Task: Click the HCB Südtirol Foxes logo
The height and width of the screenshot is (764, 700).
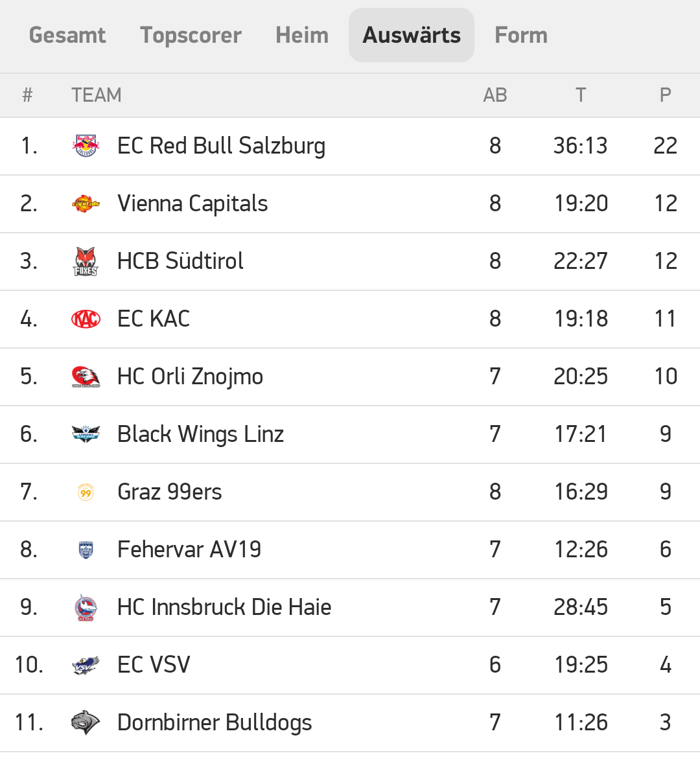Action: (x=86, y=261)
